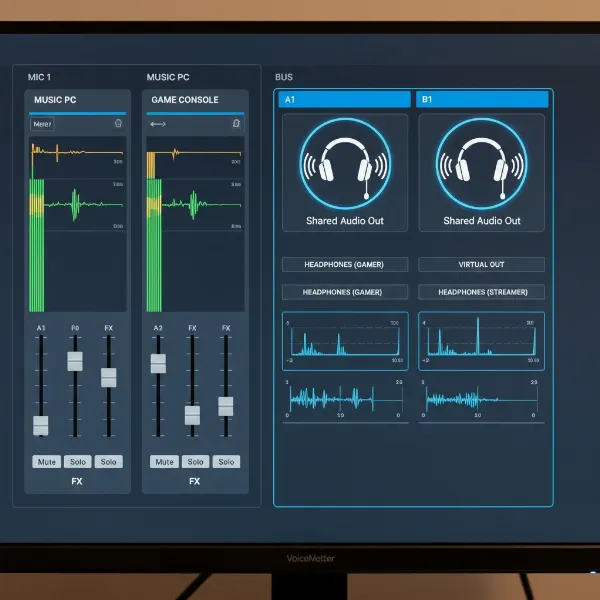Image resolution: width=600 pixels, height=600 pixels.
Task: Click the bell icon in Music PC strip
Action: coord(118,123)
